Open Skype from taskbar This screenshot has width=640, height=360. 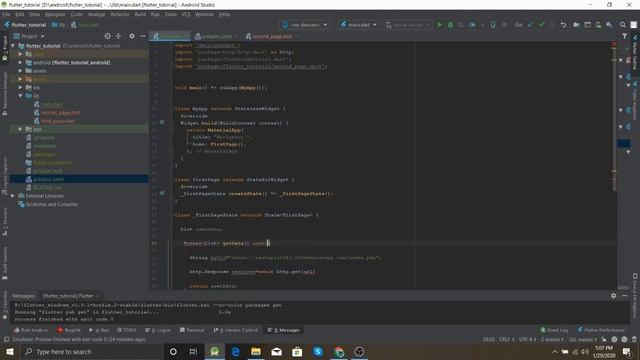point(318,351)
